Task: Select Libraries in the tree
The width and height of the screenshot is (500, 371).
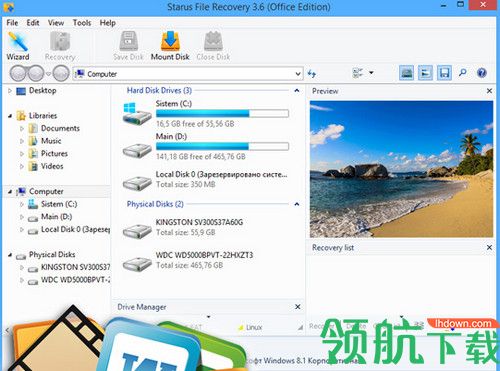Action: [x=43, y=116]
